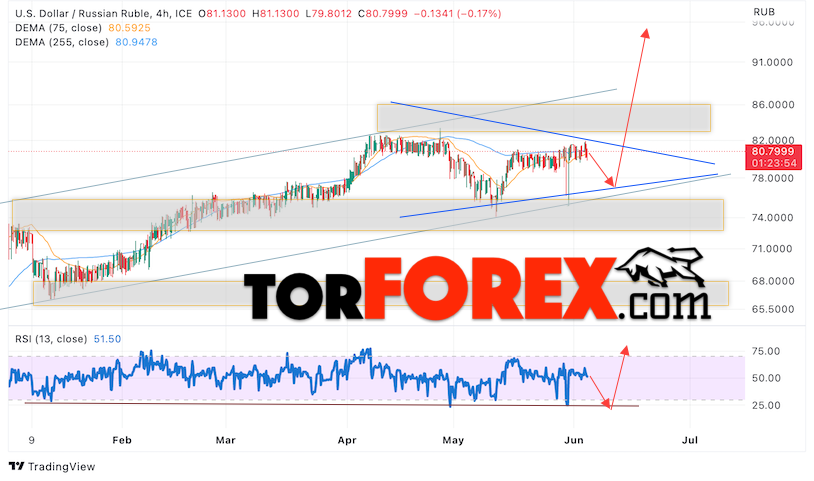Screen dimensions: 814x481
Task: Click the RSI 75.00 axis label
Action: [766, 351]
